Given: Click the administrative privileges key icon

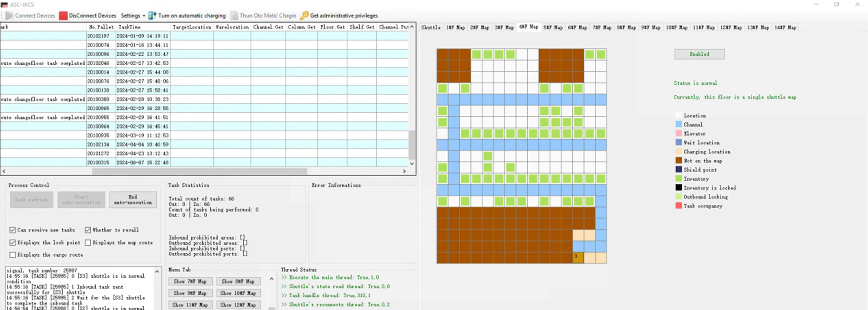Looking at the screenshot, I should (x=304, y=15).
